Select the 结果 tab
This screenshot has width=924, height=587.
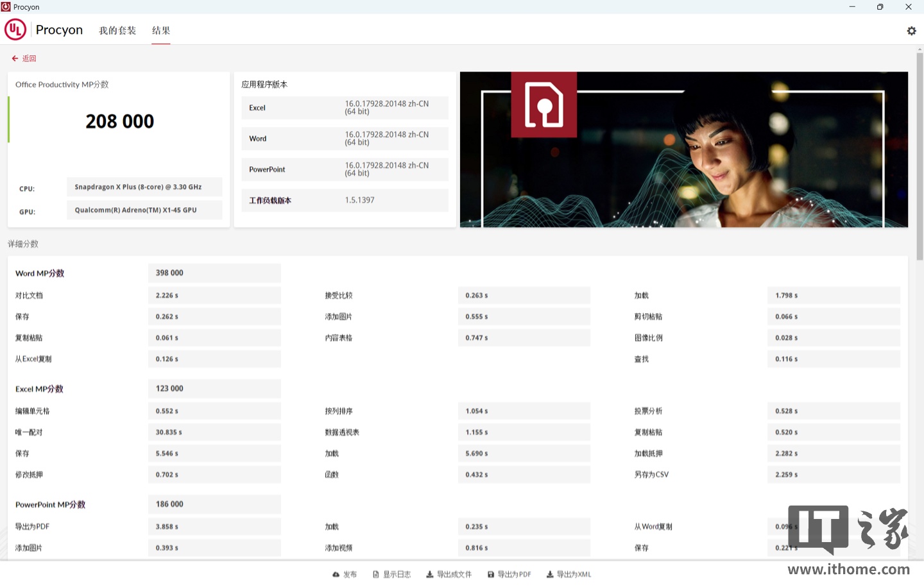[x=161, y=31]
